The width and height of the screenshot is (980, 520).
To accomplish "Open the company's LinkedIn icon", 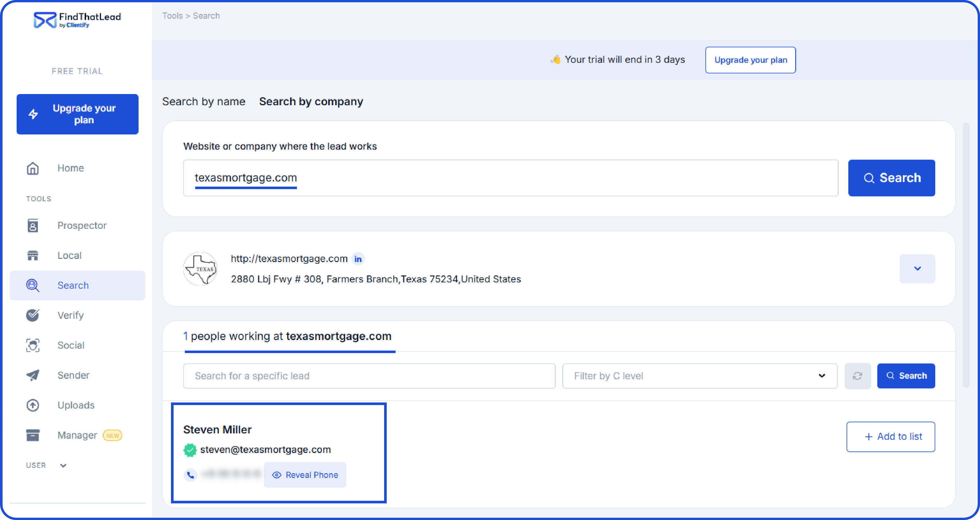I will click(x=358, y=259).
